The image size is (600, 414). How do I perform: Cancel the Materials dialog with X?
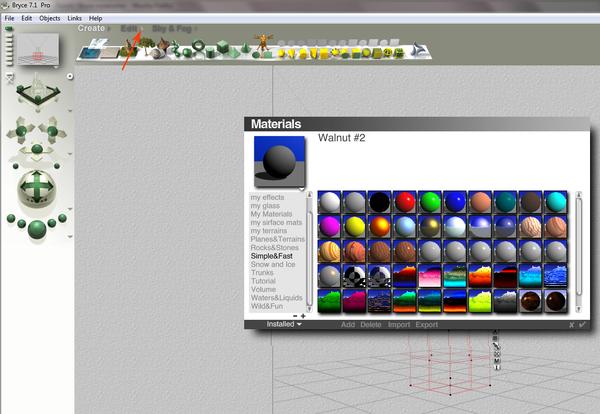coord(571,325)
